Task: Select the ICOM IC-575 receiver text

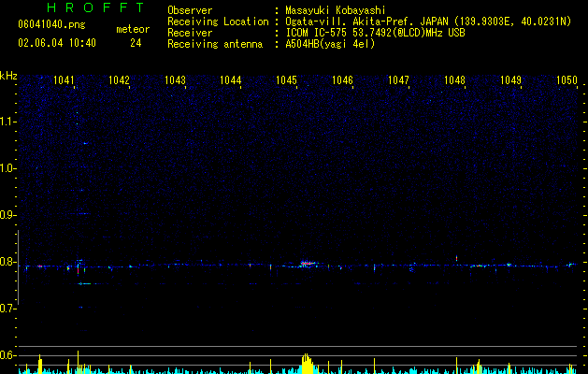Action: 375,33
